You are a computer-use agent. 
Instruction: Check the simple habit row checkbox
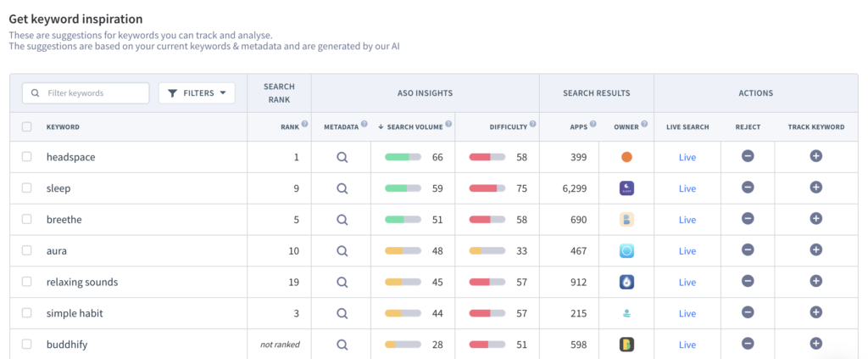click(x=26, y=313)
